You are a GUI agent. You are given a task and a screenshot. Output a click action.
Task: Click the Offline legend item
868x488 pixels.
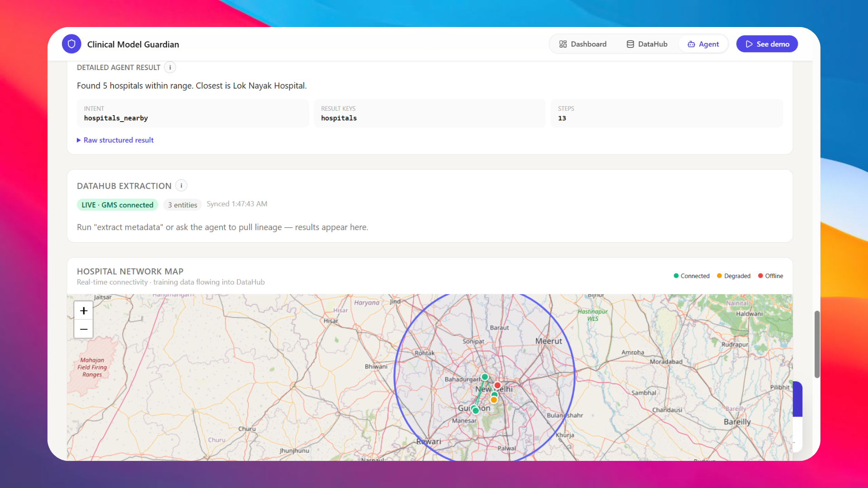click(771, 276)
